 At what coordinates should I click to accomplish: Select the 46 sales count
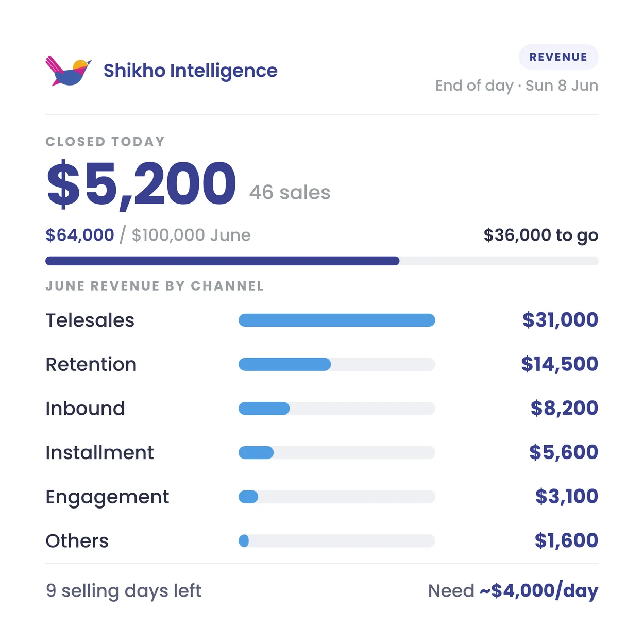290,192
